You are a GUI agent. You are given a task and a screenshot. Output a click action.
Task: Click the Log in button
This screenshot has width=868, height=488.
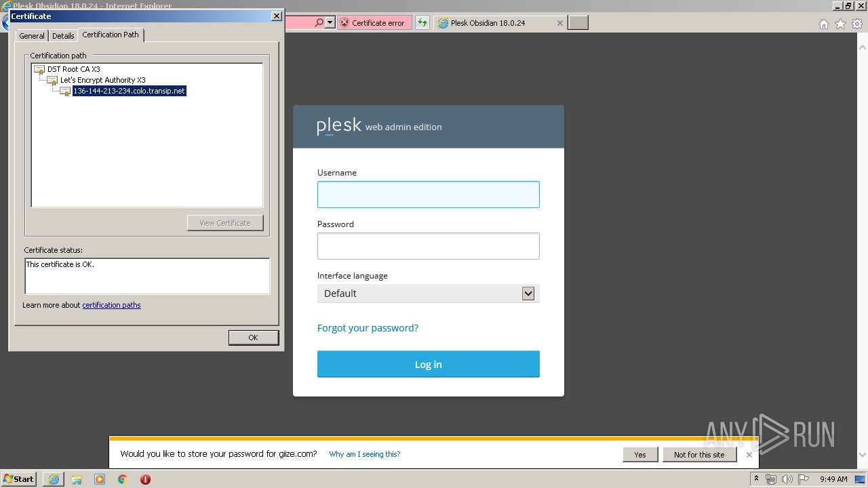429,364
